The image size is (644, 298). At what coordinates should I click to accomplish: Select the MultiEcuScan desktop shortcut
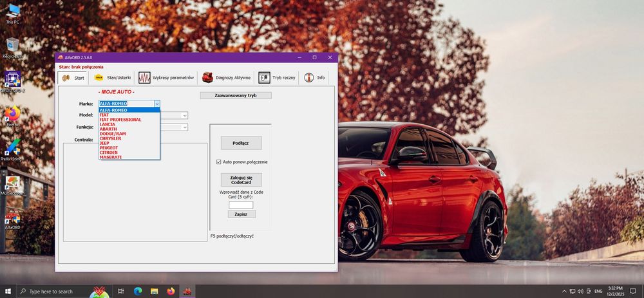pyautogui.click(x=13, y=185)
